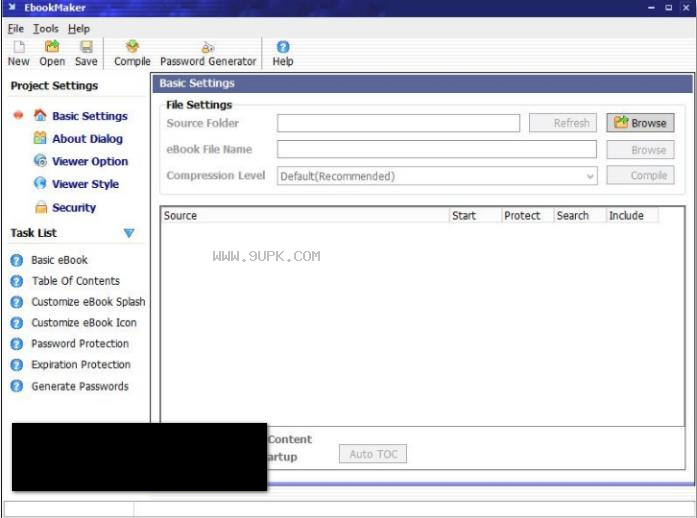Viewport: 697px width, 518px height.
Task: Go to Viewer Style settings
Action: pyautogui.click(x=85, y=184)
